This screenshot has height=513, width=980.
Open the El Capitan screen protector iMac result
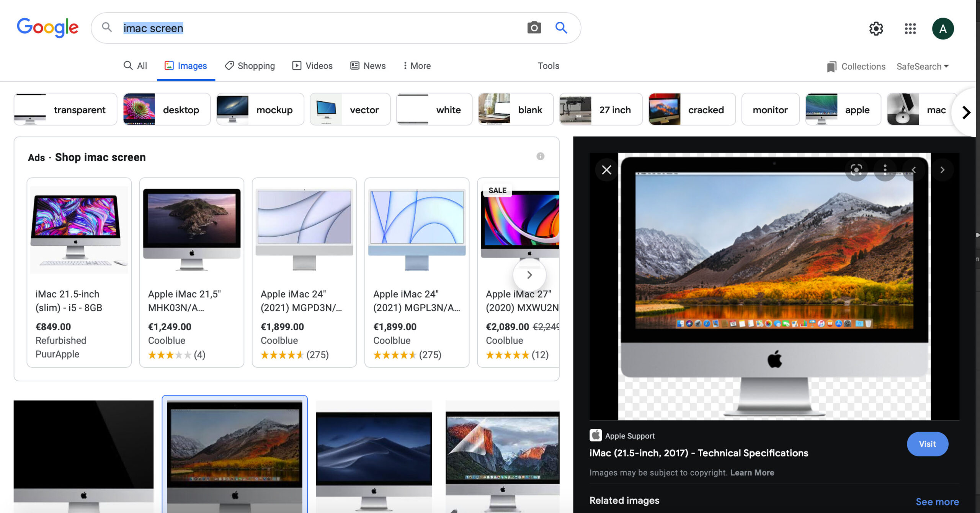(502, 456)
